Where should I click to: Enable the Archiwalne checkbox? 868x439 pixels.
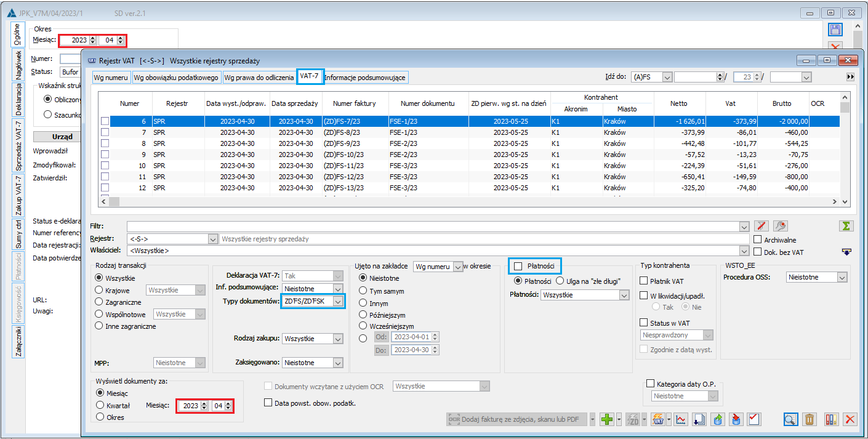pyautogui.click(x=758, y=240)
